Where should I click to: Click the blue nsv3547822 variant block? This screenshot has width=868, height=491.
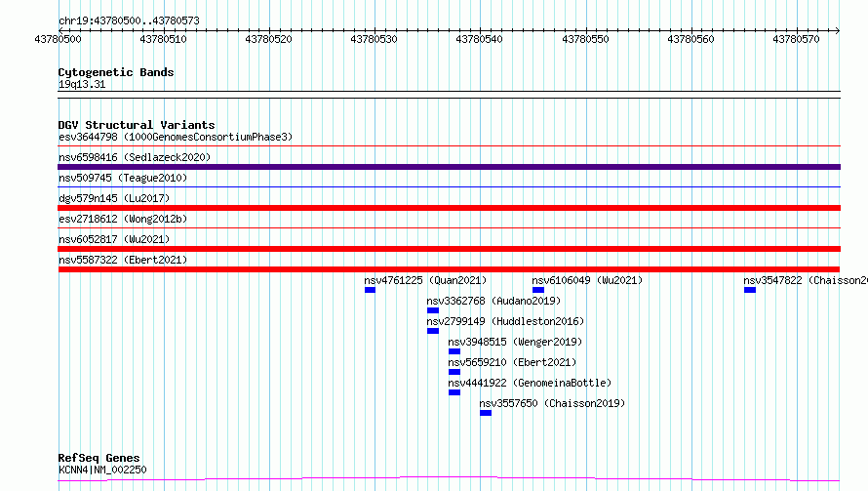click(x=750, y=290)
